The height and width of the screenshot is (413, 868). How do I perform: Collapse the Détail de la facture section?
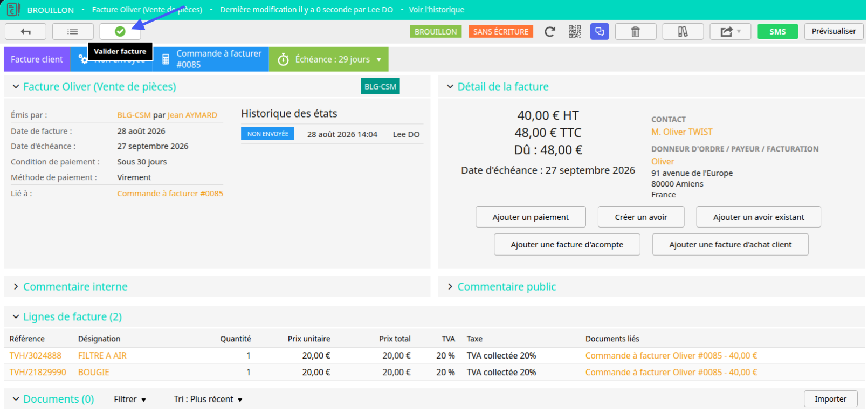[x=450, y=86]
